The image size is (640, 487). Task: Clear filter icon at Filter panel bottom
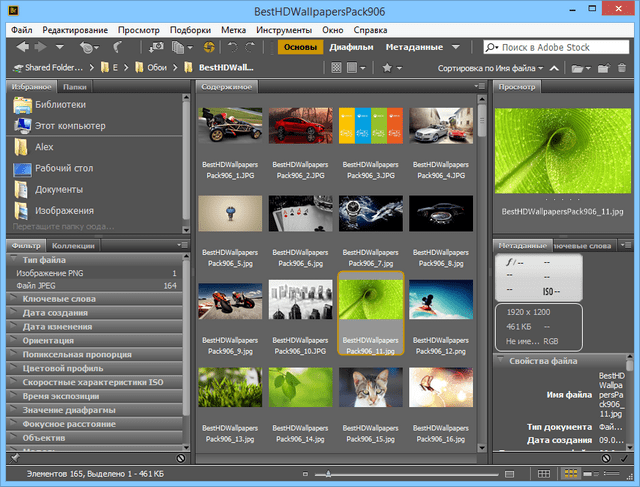[x=181, y=458]
